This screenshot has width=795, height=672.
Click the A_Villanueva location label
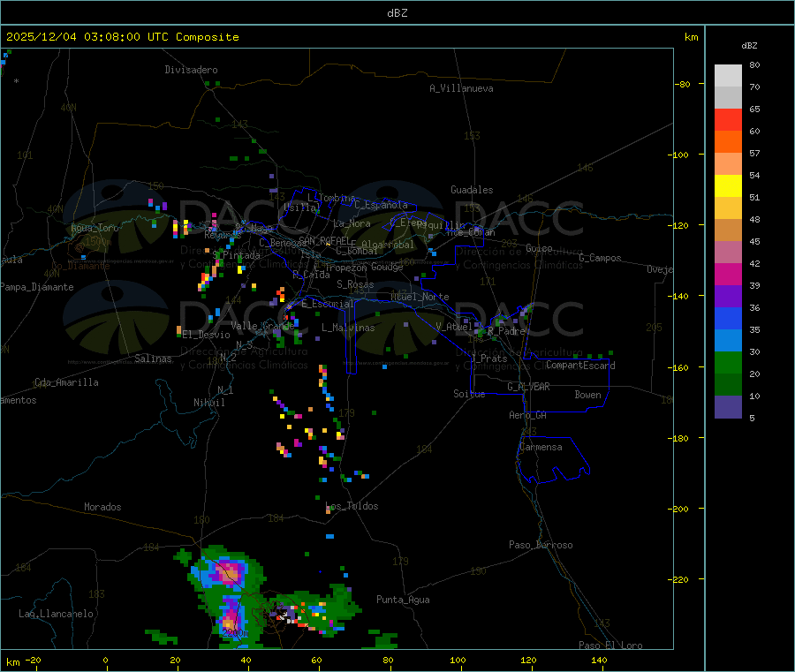pyautogui.click(x=461, y=88)
